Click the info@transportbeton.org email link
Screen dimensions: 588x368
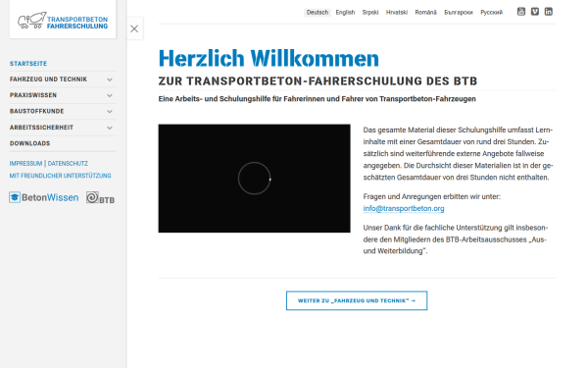pos(404,208)
